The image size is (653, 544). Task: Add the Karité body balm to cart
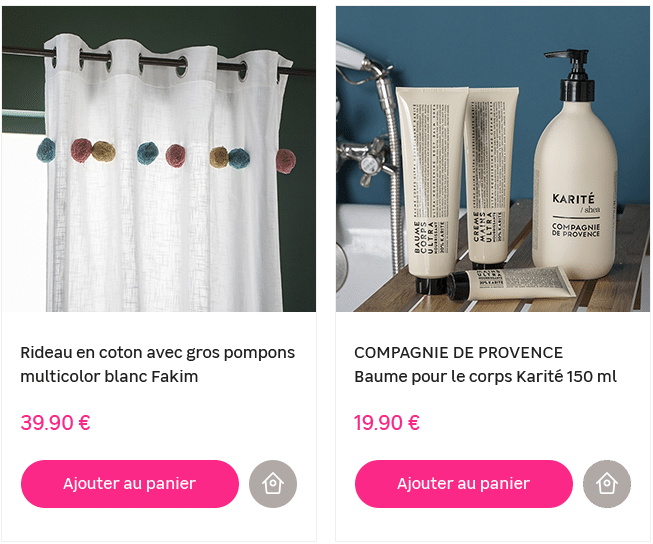464,484
